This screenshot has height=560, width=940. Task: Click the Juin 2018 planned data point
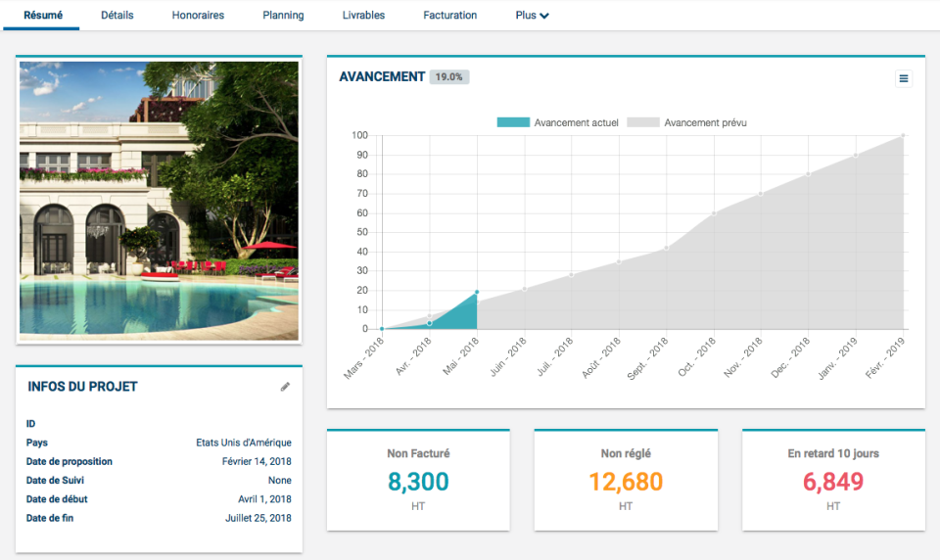525,289
